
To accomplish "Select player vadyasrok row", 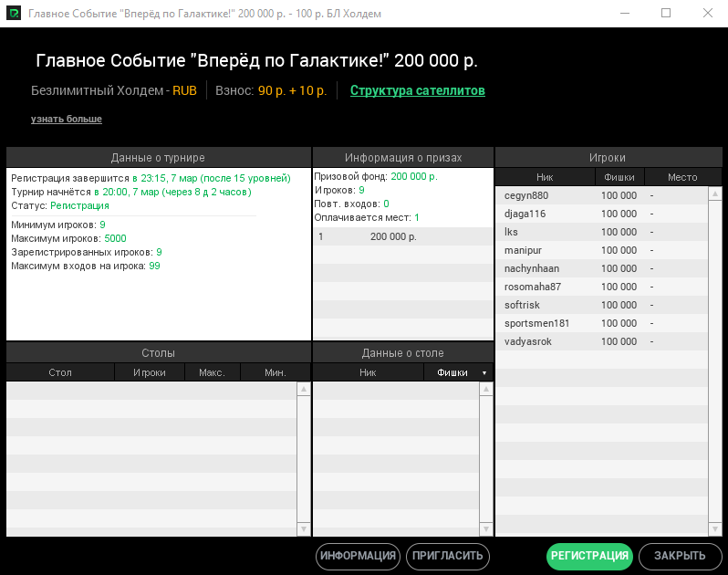I will [527, 341].
